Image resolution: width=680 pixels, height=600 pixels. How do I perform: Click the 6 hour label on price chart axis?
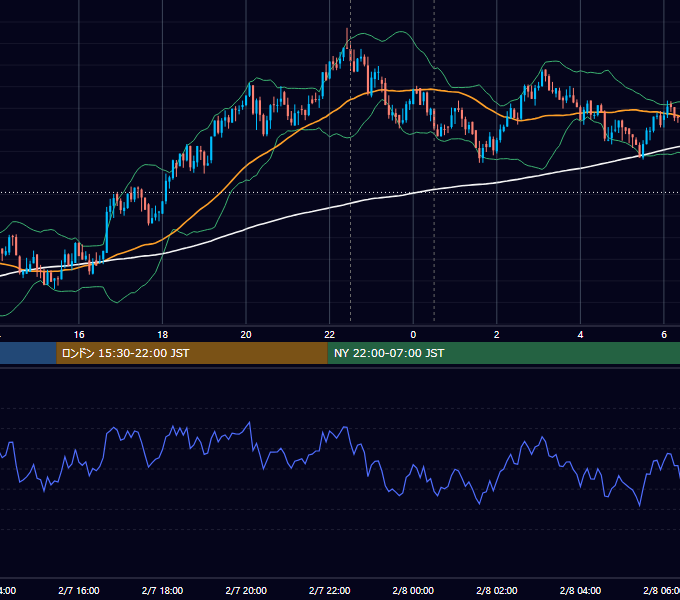(x=664, y=335)
